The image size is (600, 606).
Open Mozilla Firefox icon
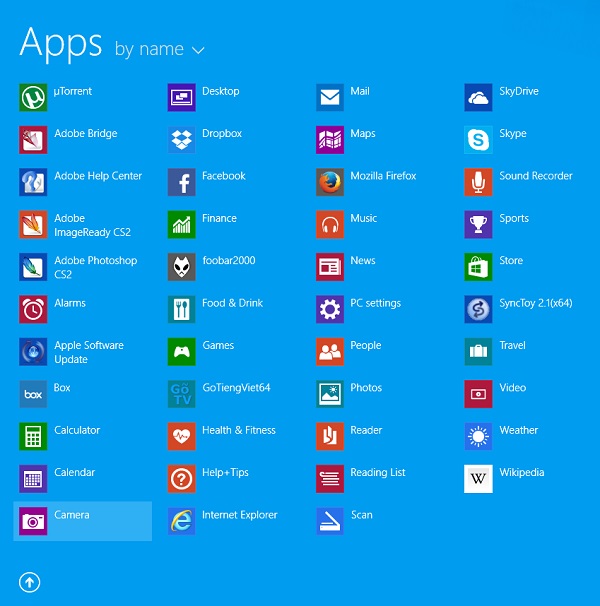(329, 182)
